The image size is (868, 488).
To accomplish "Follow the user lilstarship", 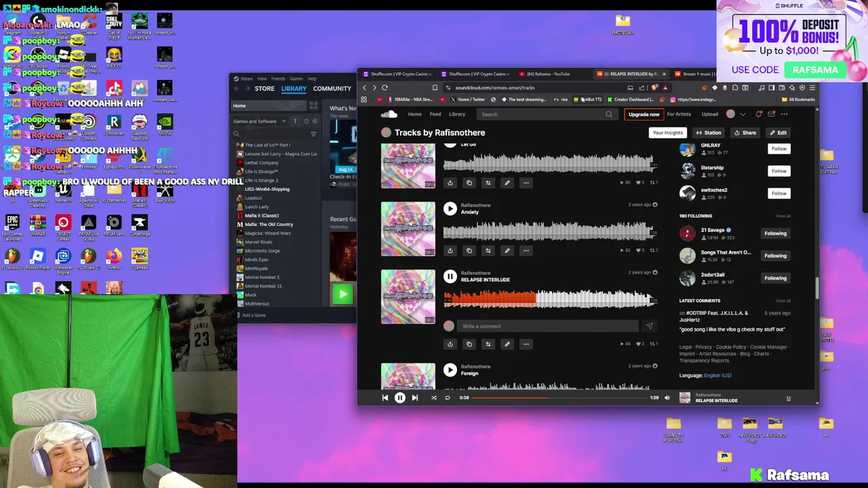I will 778,171.
